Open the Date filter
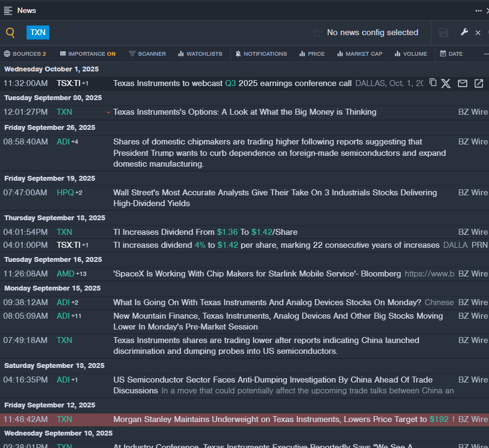The width and height of the screenshot is (489, 448). [451, 54]
